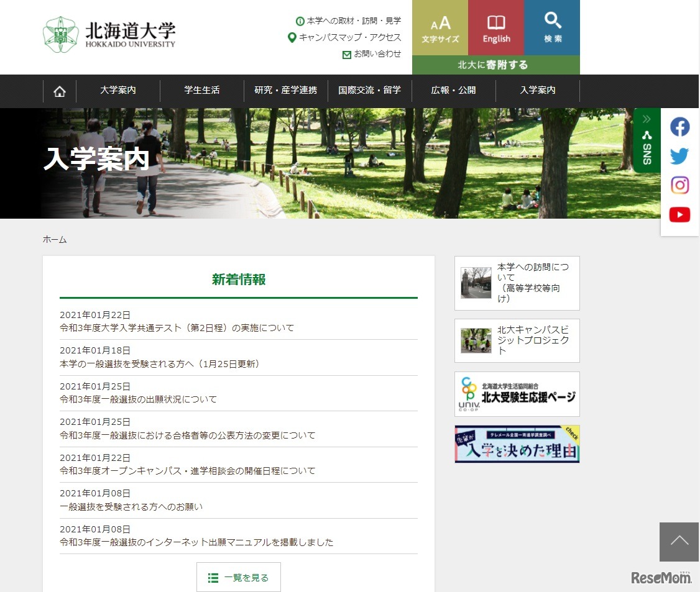This screenshot has height=592, width=700.
Task: Click the ホーム breadcrumb link
Action: (54, 239)
